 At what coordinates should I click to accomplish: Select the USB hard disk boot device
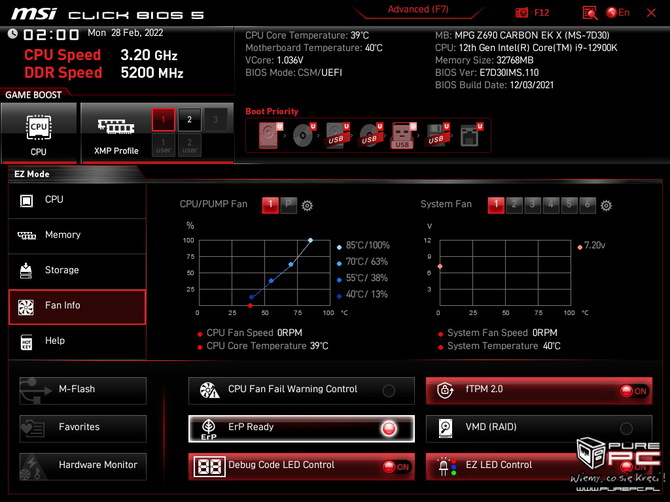point(337,135)
